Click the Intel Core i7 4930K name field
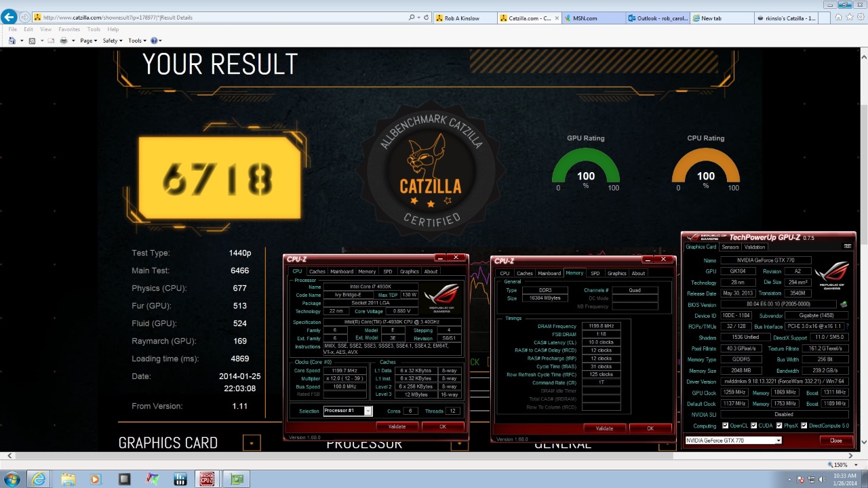 pyautogui.click(x=371, y=287)
